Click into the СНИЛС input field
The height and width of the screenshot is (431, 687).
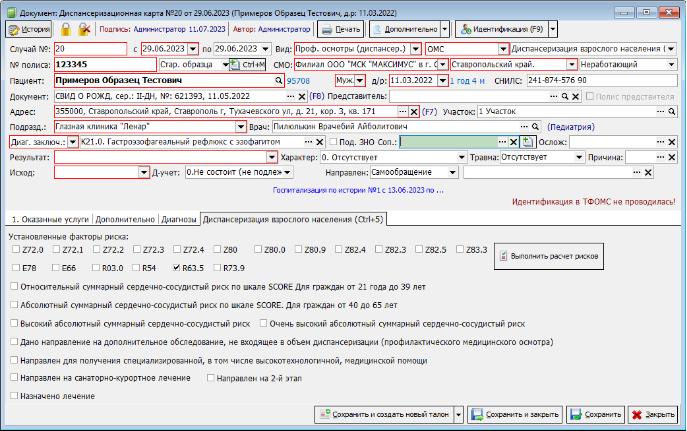pyautogui.click(x=602, y=81)
